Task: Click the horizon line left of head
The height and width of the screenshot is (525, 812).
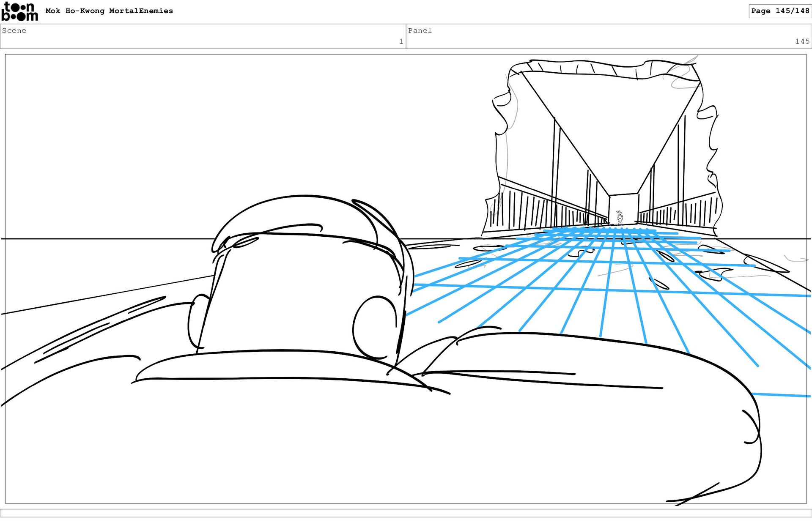Action: (x=106, y=239)
